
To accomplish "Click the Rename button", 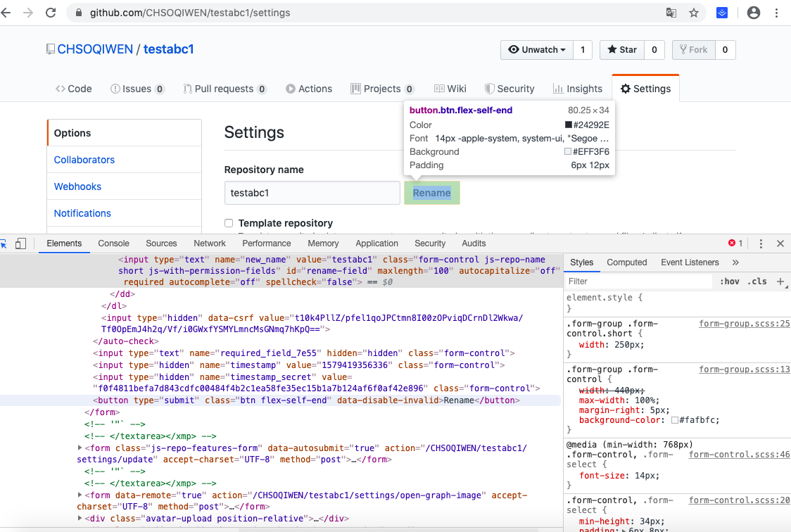I will pos(432,193).
